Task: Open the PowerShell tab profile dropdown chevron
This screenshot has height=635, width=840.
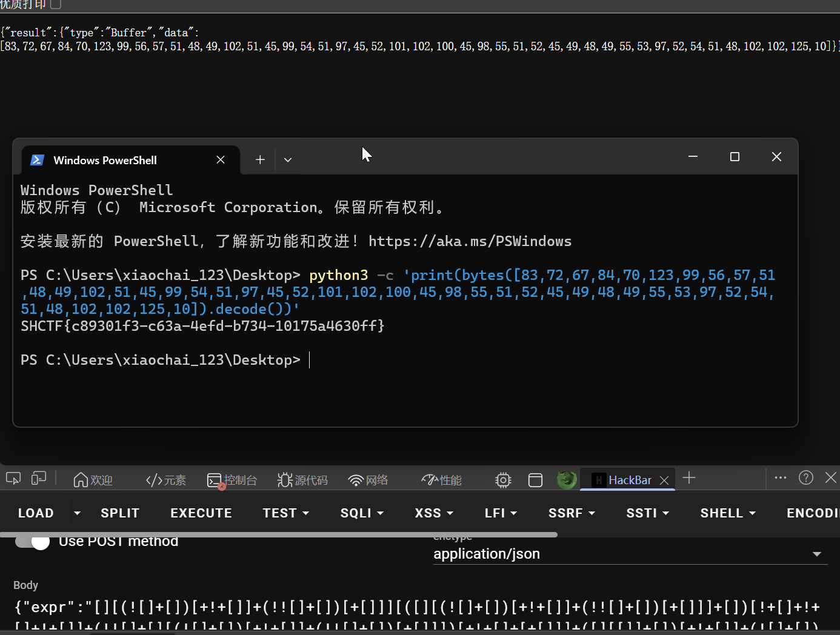Action: 288,160
